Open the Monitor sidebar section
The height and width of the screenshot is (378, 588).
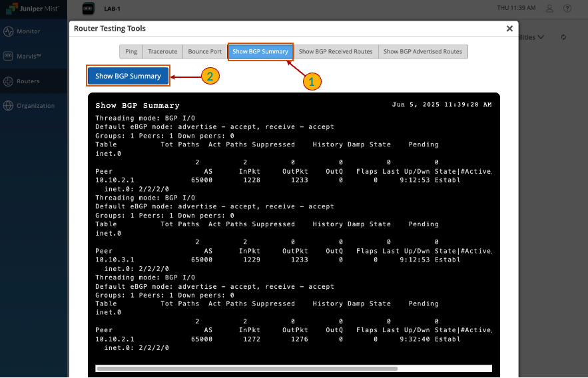[x=28, y=31]
